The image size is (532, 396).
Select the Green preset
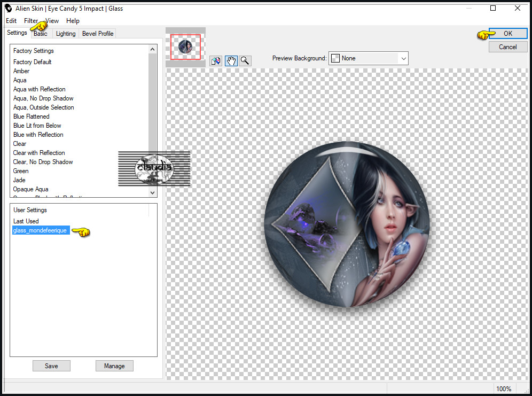point(21,171)
